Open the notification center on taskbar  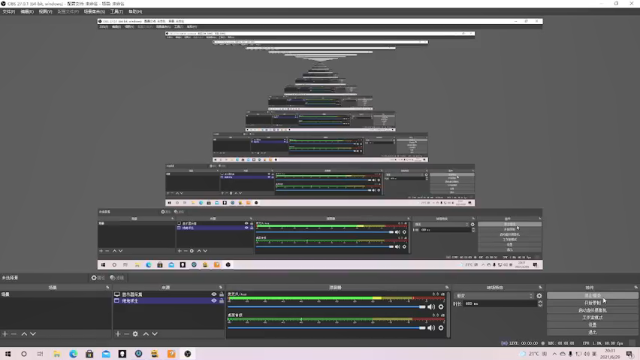(630, 354)
